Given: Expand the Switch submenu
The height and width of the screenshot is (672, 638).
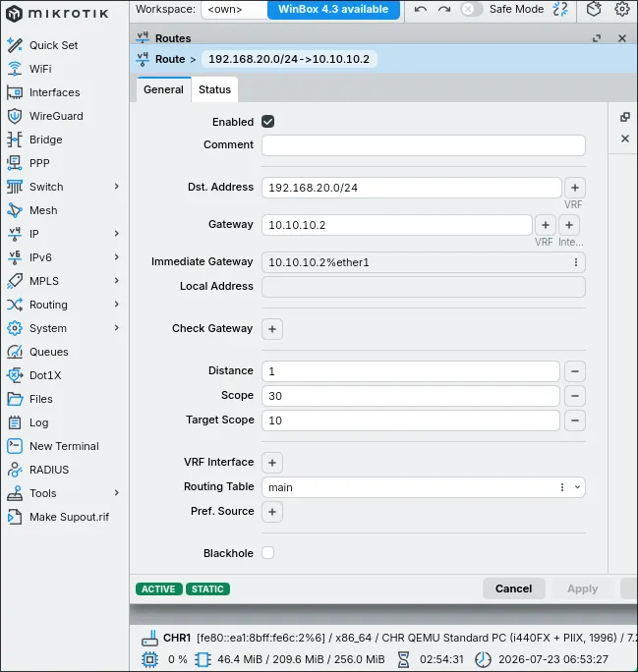Looking at the screenshot, I should (117, 187).
